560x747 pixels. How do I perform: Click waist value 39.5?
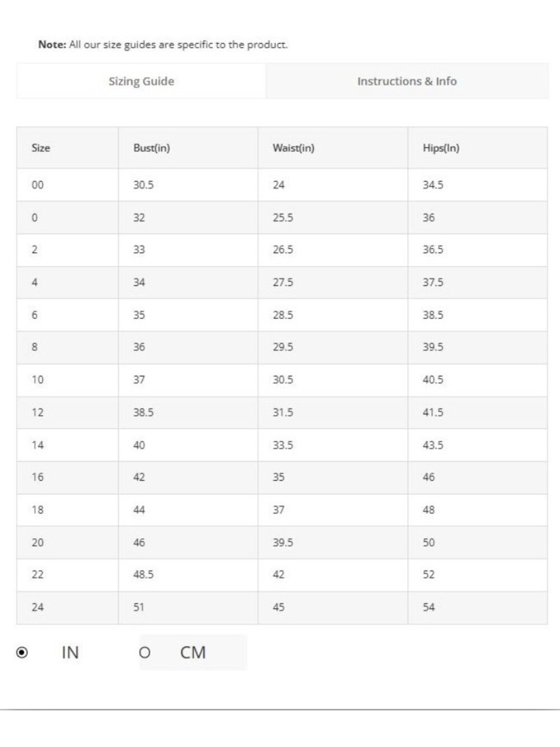click(283, 542)
